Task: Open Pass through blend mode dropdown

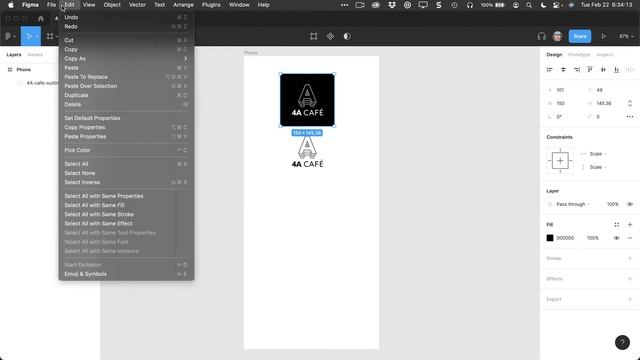Action: 573,204
